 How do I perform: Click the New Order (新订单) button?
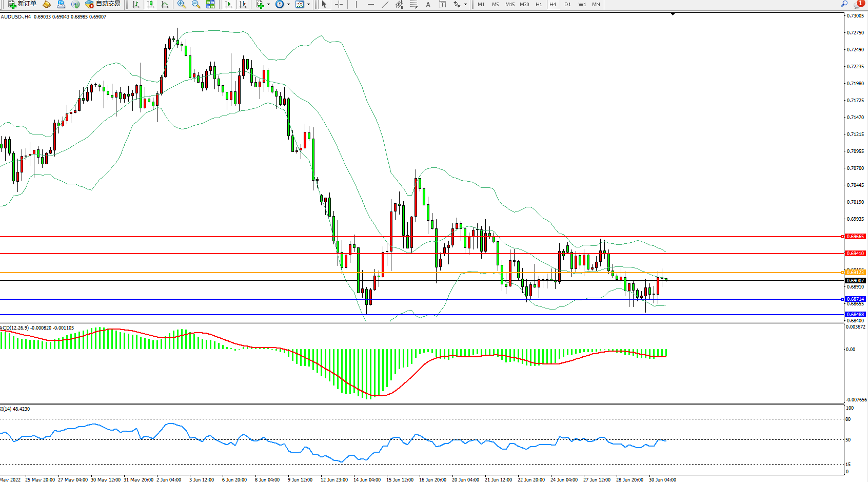click(22, 4)
